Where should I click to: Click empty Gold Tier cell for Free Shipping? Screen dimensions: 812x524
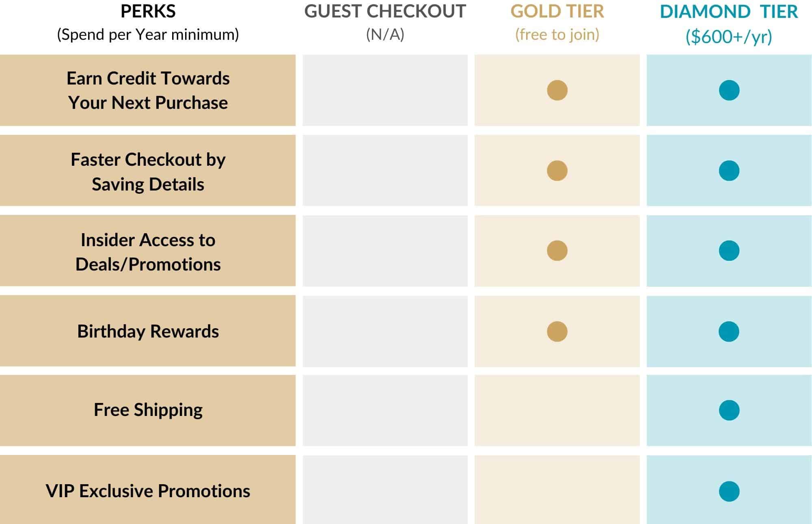point(557,410)
